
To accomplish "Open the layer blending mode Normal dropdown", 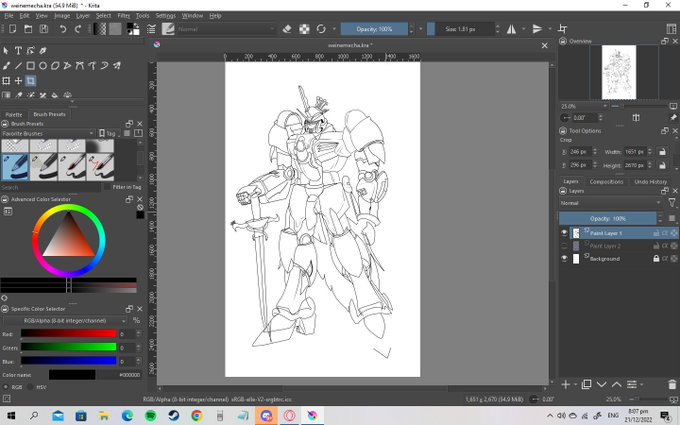I will [x=610, y=203].
